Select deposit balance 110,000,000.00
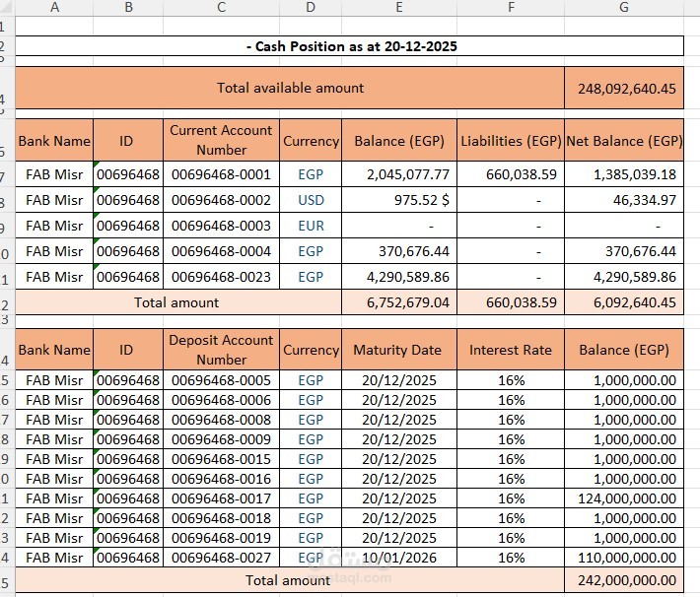This screenshot has height=597, width=700. coord(624,558)
